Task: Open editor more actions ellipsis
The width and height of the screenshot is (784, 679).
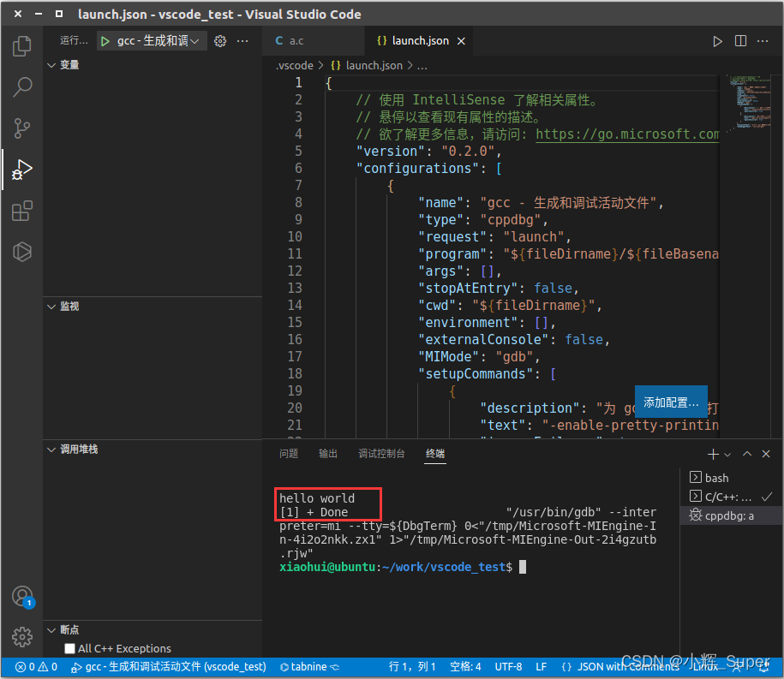Action: click(x=763, y=41)
